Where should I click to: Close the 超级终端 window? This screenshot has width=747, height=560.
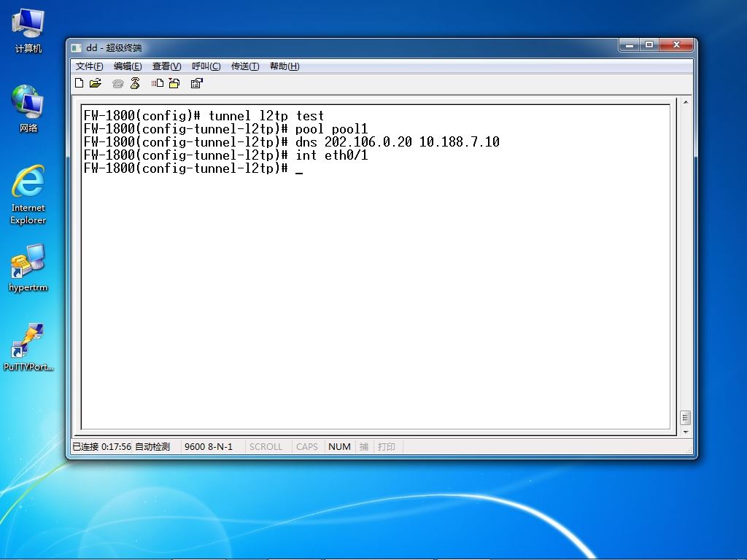click(676, 44)
